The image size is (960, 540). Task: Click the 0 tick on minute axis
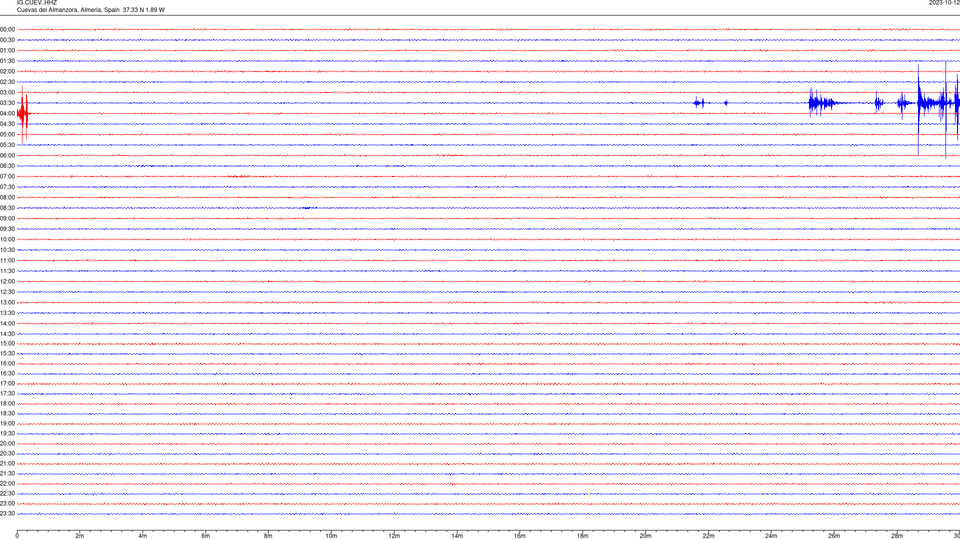pos(17,536)
